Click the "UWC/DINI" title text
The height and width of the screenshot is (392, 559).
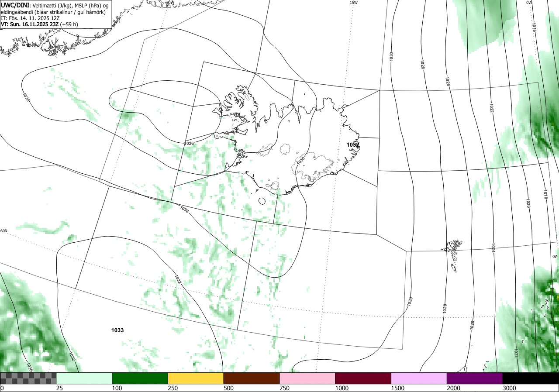click(15, 5)
